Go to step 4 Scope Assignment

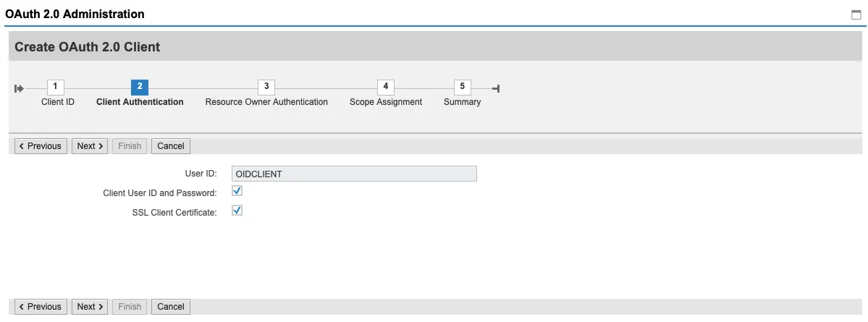[386, 87]
